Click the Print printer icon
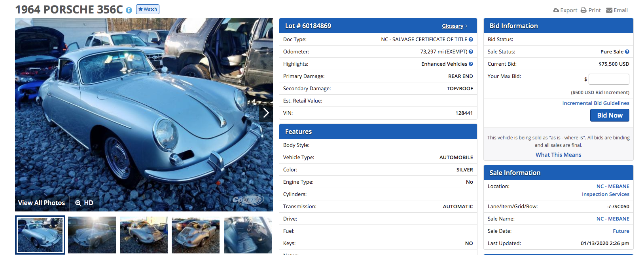Image resolution: width=644 pixels, height=255 pixels. (x=583, y=10)
